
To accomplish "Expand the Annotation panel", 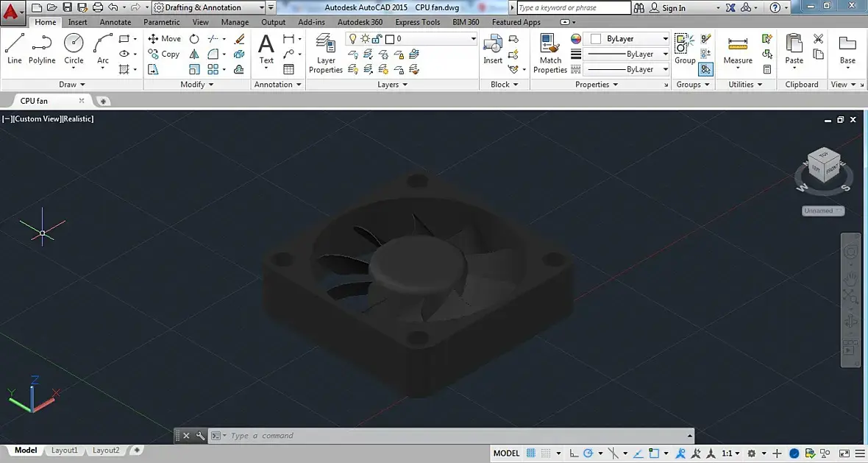I will point(278,84).
